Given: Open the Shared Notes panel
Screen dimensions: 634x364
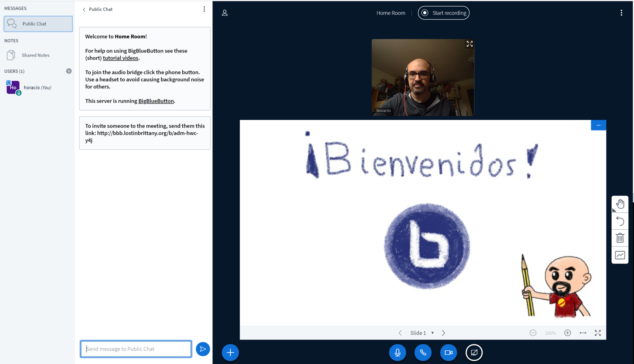Looking at the screenshot, I should tap(36, 55).
